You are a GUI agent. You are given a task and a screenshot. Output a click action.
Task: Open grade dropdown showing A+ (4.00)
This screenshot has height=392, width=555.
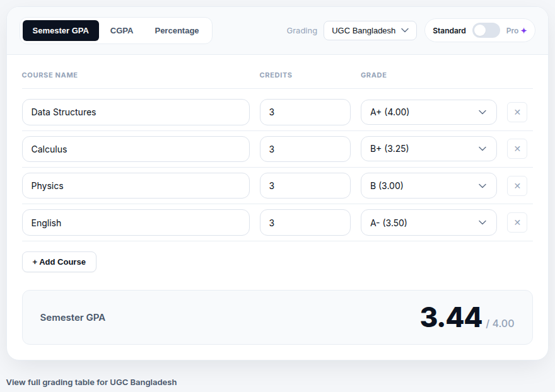click(429, 112)
